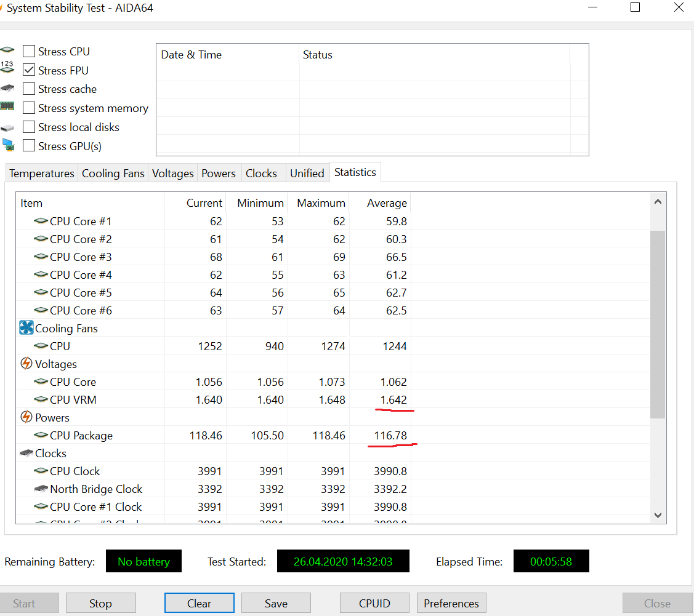Click the CPU Package average value 116.78
The image size is (694, 616).
point(390,436)
